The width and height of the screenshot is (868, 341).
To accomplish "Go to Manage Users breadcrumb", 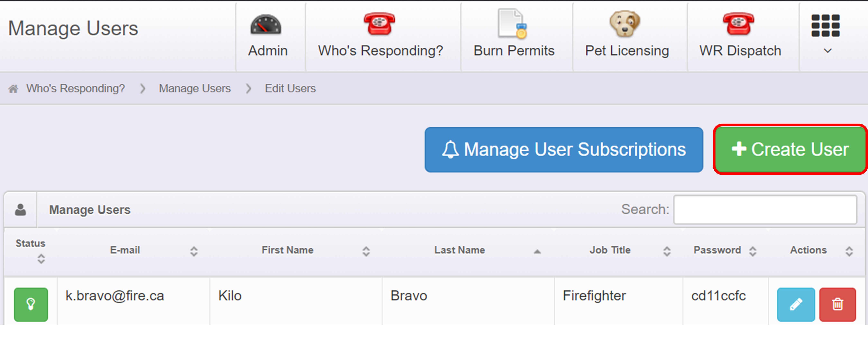I will coord(194,88).
